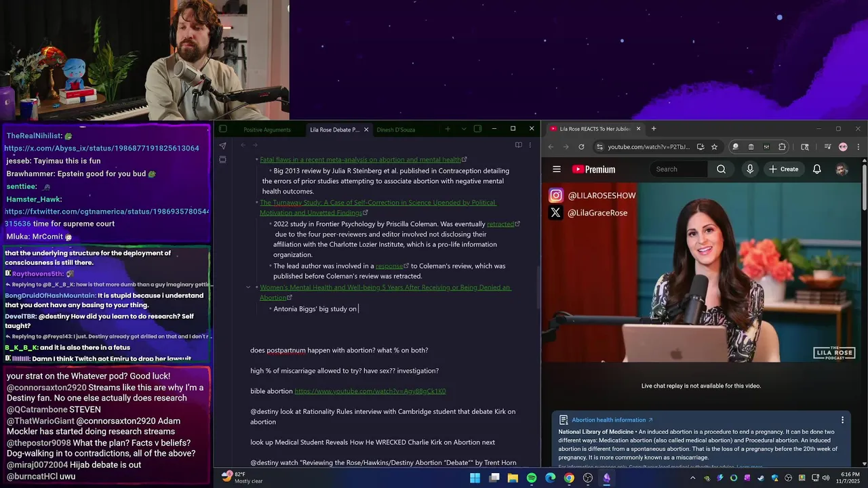The height and width of the screenshot is (488, 868).
Task: Show hidden system tray icons chevron
Action: point(694,478)
